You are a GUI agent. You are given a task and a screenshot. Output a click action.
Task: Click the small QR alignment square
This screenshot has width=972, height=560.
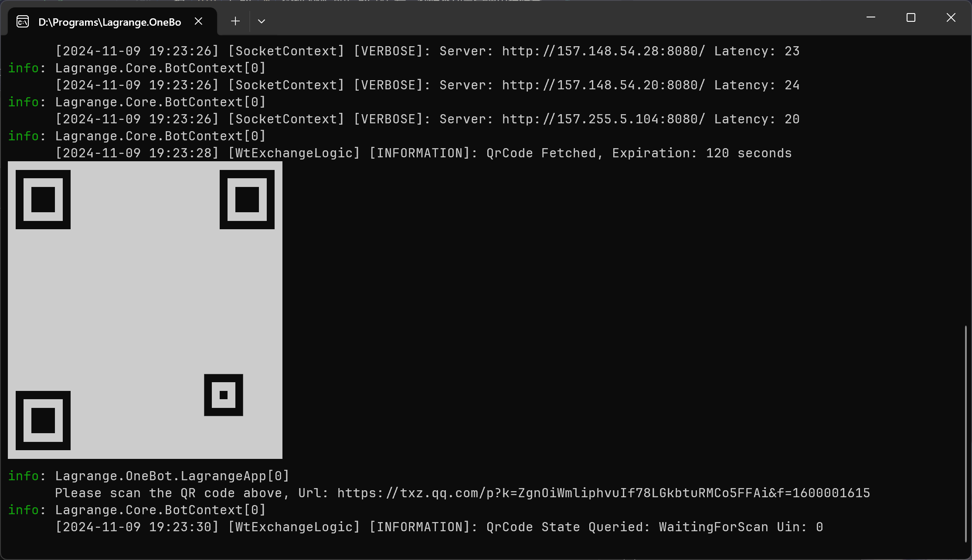tap(224, 395)
